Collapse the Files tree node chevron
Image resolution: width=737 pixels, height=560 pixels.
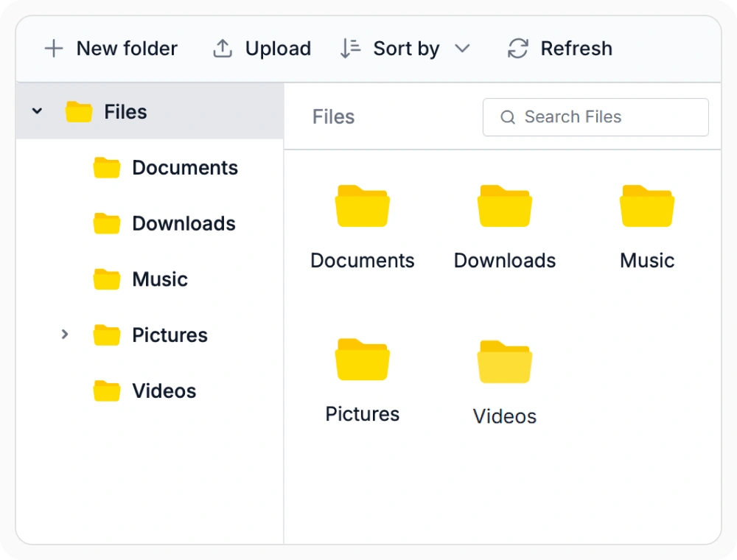click(37, 111)
